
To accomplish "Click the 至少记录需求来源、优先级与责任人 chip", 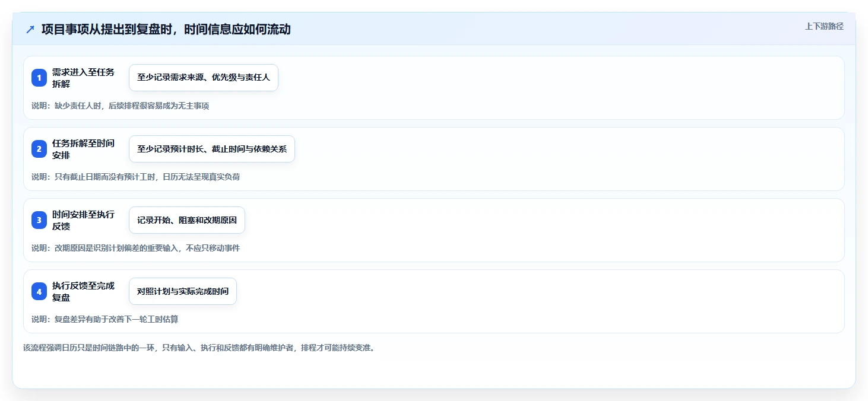I will (204, 78).
